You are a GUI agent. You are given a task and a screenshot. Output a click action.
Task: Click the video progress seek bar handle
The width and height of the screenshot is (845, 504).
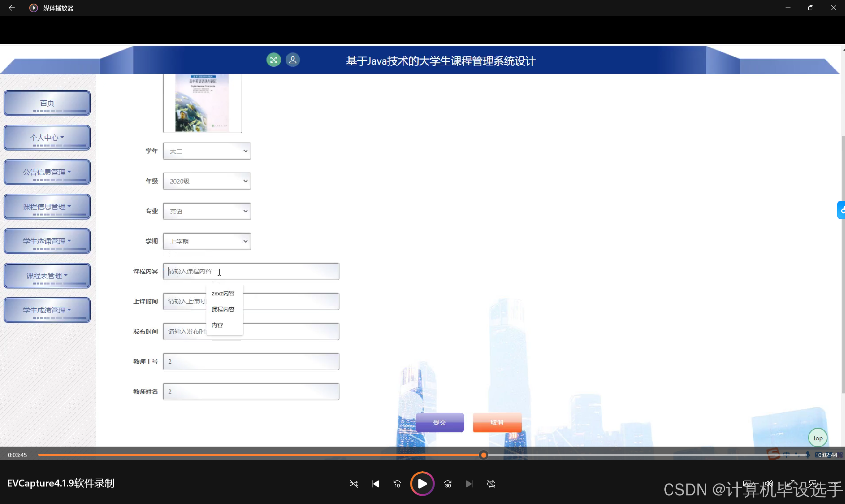coord(483,455)
